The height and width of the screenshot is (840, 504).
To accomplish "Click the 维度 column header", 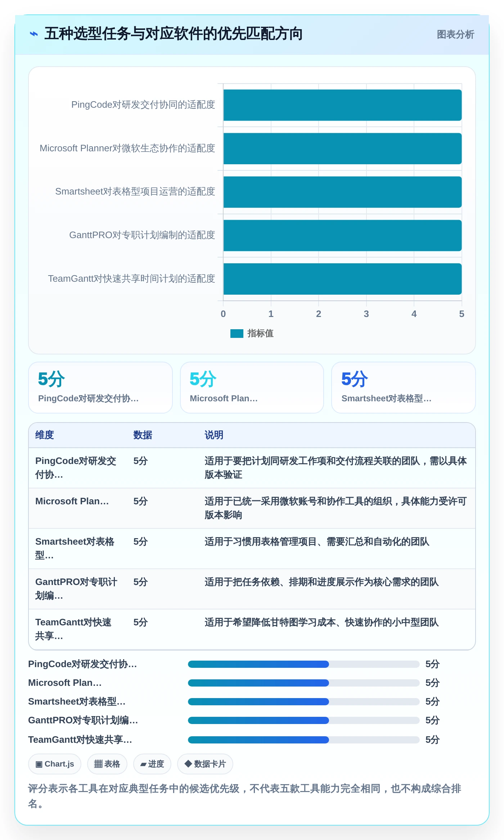I will (45, 435).
